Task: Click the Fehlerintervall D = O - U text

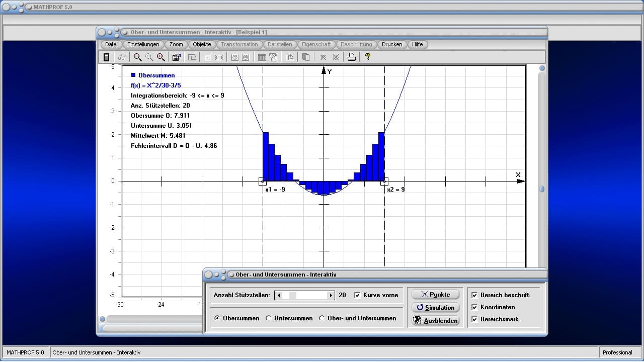Action: pos(174,146)
